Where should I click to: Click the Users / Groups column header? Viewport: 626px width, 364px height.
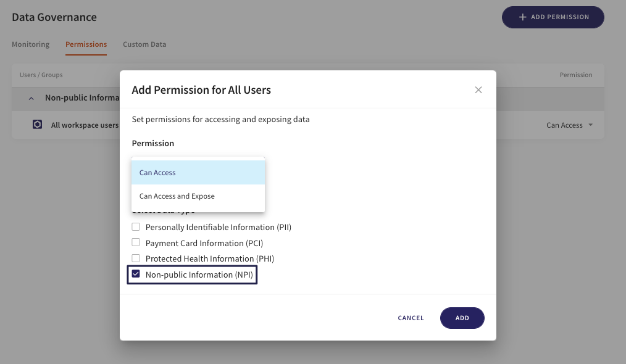point(41,75)
